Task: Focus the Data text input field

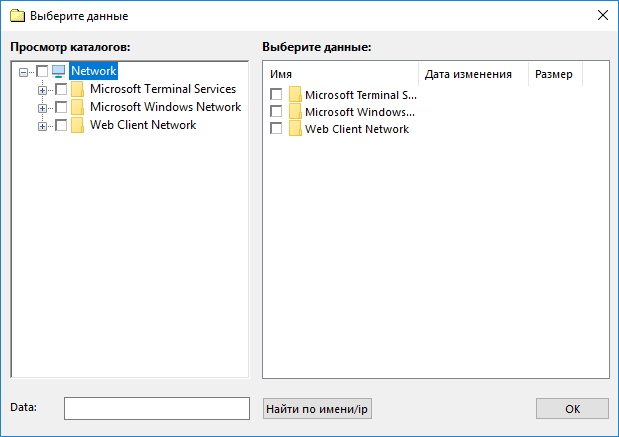Action: (x=157, y=409)
